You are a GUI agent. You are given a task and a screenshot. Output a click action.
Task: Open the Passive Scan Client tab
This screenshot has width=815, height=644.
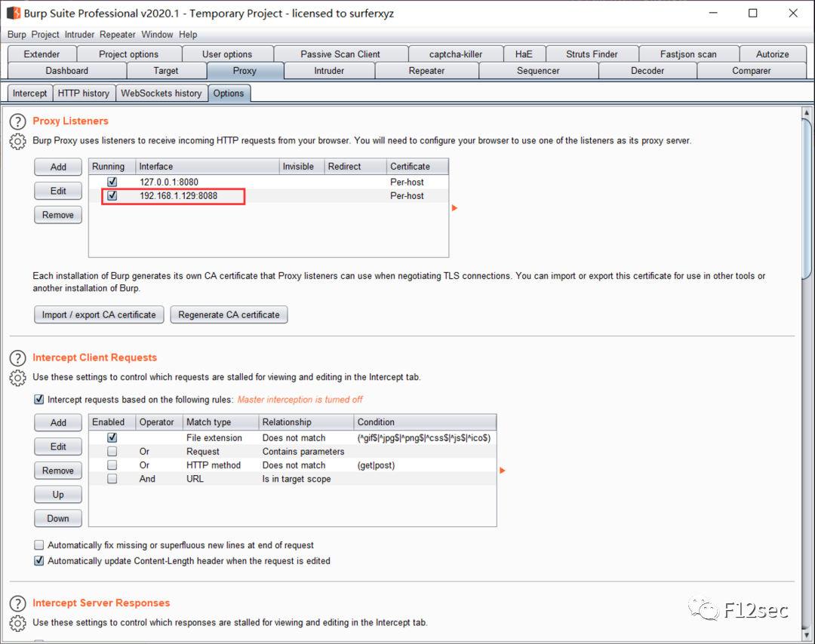340,54
